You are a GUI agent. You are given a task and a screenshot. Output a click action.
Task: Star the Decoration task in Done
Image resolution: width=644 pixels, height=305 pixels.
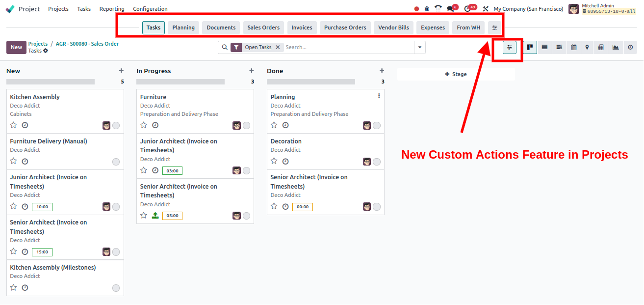click(x=274, y=161)
